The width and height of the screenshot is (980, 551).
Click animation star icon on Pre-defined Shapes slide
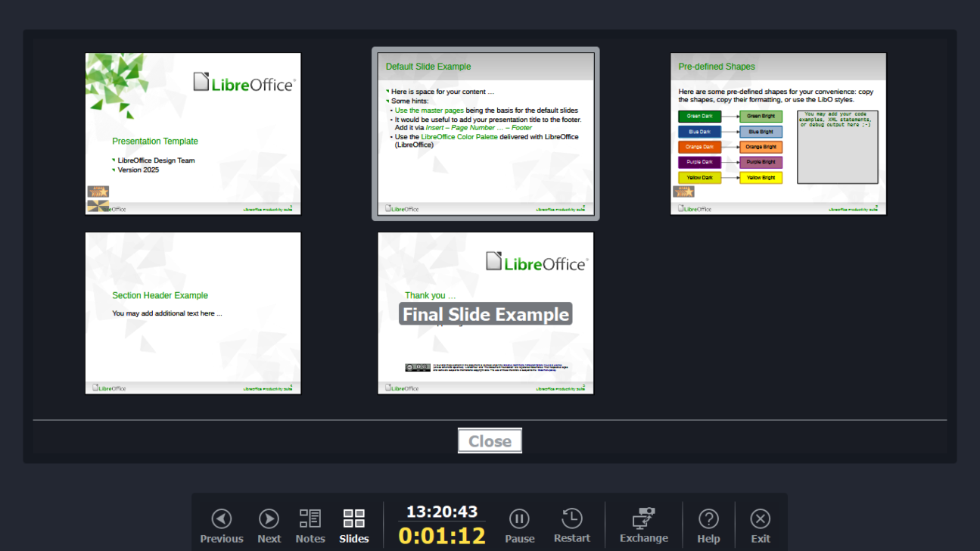(683, 191)
